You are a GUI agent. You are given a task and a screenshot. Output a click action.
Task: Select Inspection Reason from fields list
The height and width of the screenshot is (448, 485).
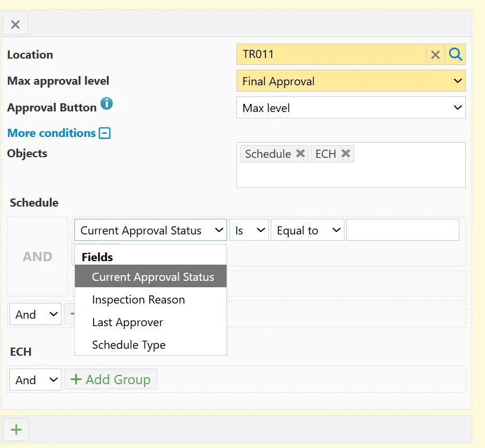[150, 299]
